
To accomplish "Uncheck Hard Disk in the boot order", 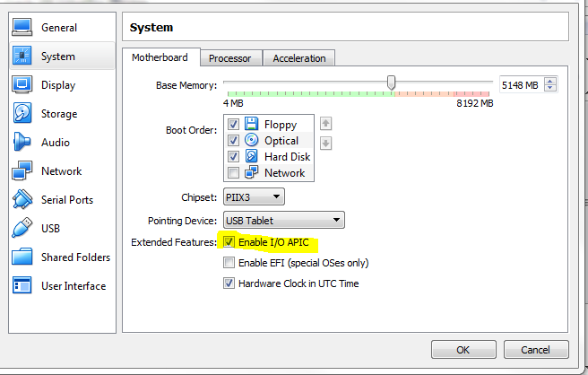I will tap(233, 156).
